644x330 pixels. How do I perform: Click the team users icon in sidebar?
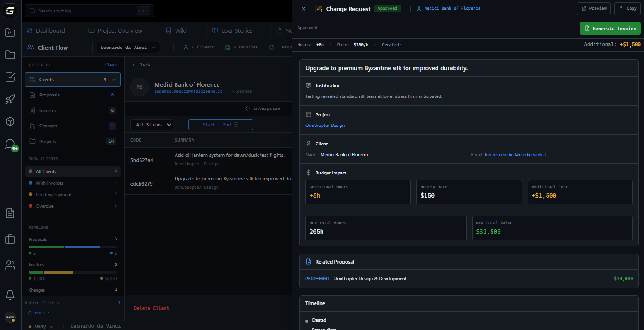10,265
